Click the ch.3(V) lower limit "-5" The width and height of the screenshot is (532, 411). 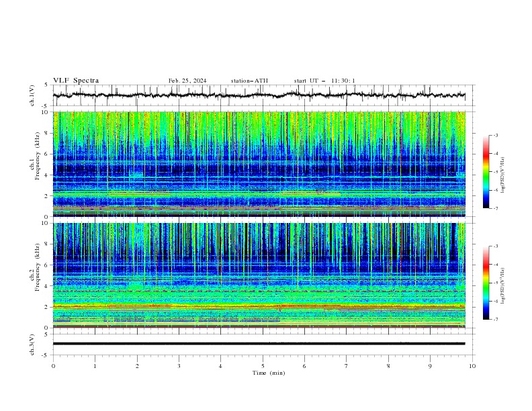coord(45,355)
